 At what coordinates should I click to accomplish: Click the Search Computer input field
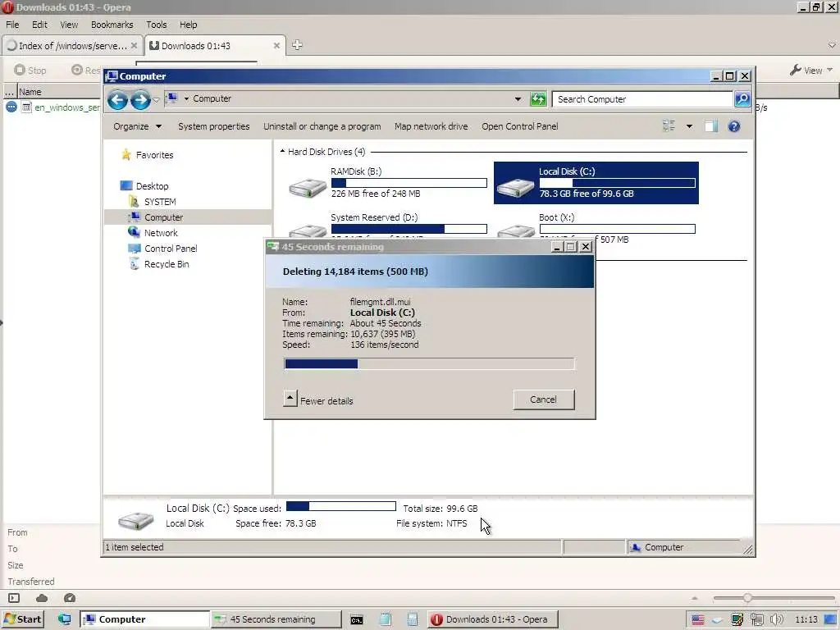[643, 99]
